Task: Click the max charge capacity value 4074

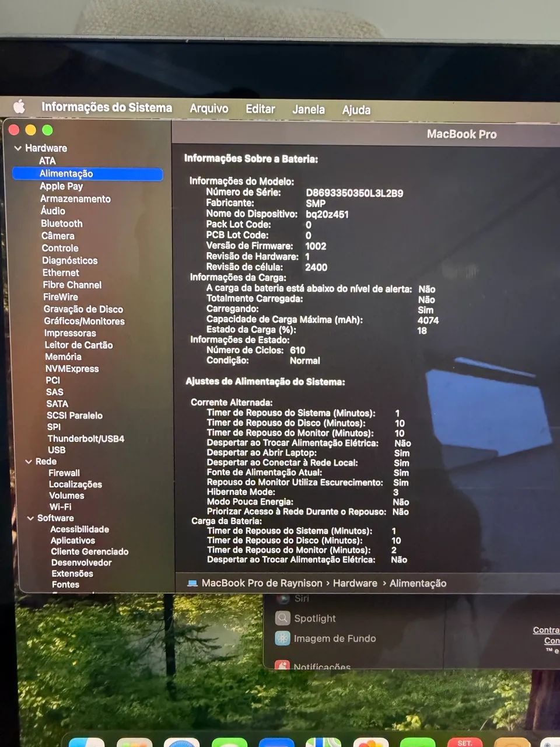Action: tap(428, 320)
